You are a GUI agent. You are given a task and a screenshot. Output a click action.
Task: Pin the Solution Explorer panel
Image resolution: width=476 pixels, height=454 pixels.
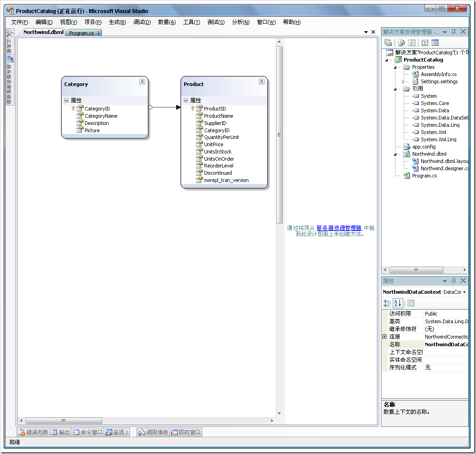pyautogui.click(x=454, y=32)
